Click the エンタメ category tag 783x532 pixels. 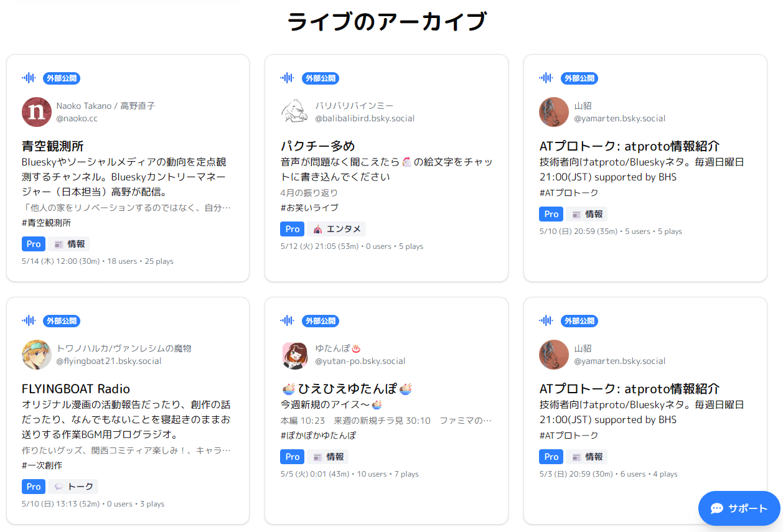point(337,229)
